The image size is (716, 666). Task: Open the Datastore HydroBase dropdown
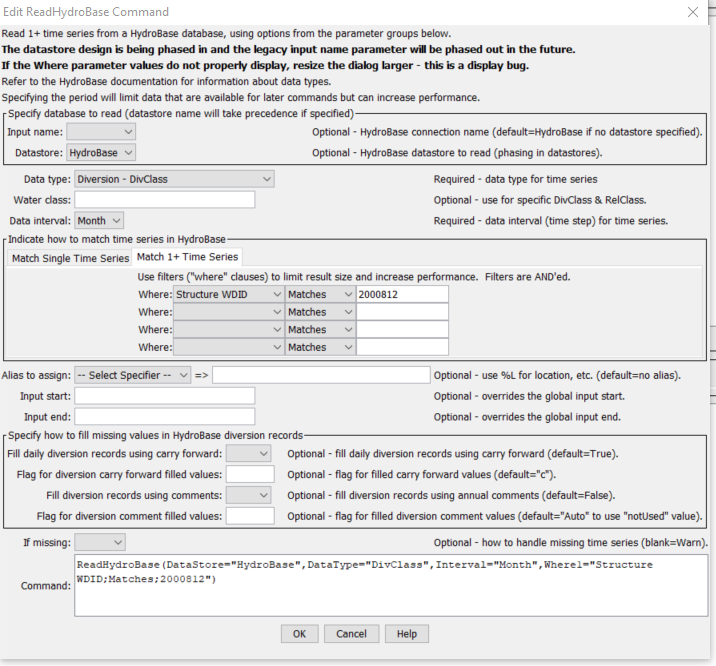[x=101, y=152]
